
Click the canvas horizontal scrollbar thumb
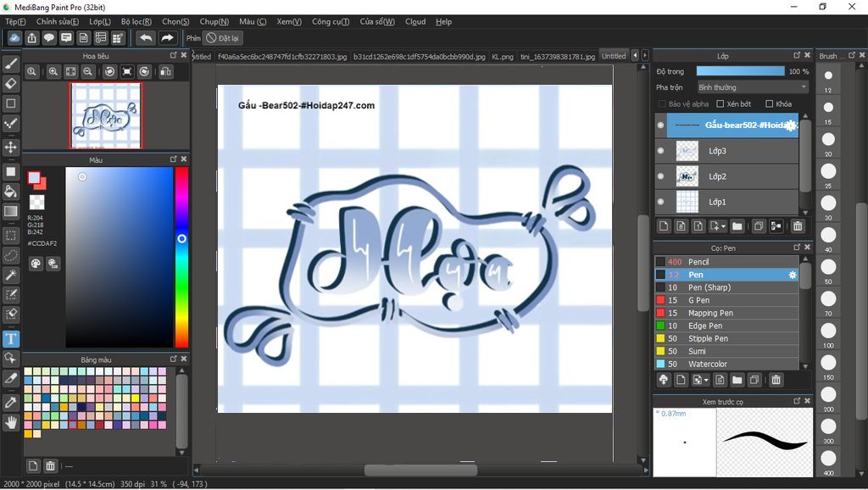pos(420,470)
